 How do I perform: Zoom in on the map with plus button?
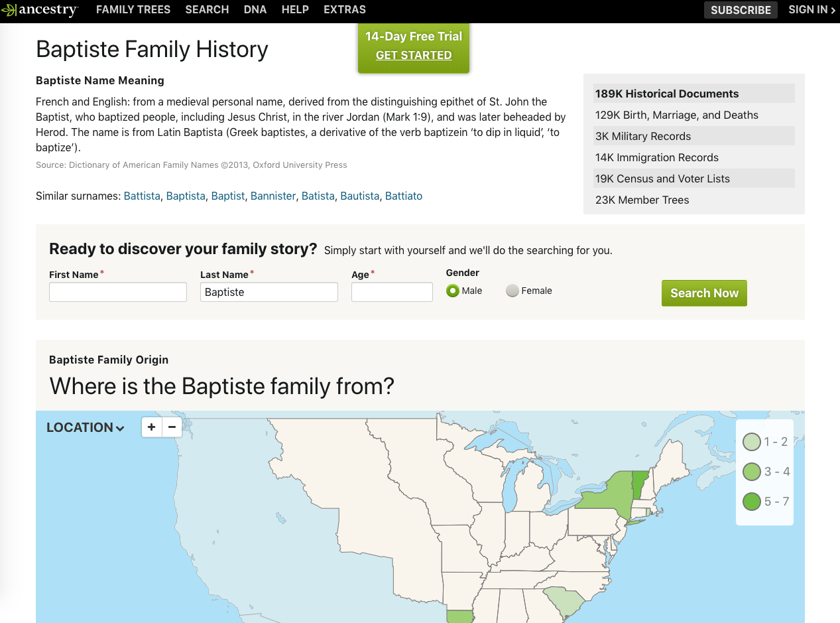click(152, 427)
